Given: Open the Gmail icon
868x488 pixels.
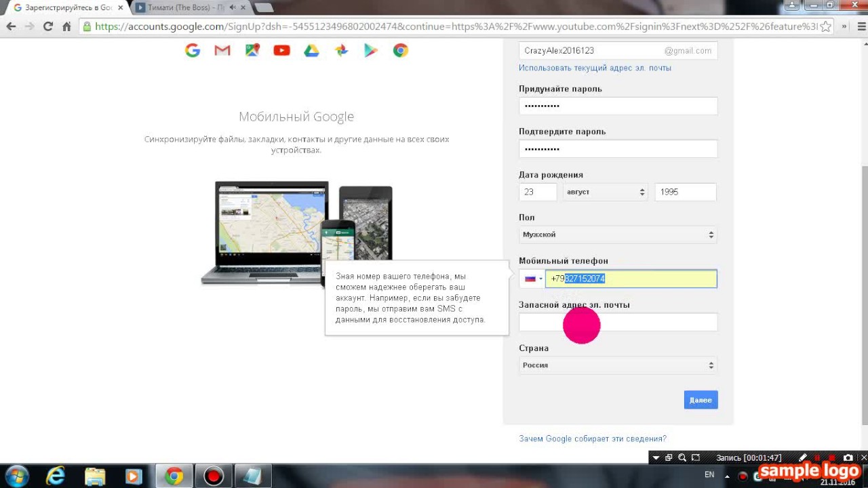Looking at the screenshot, I should [222, 50].
